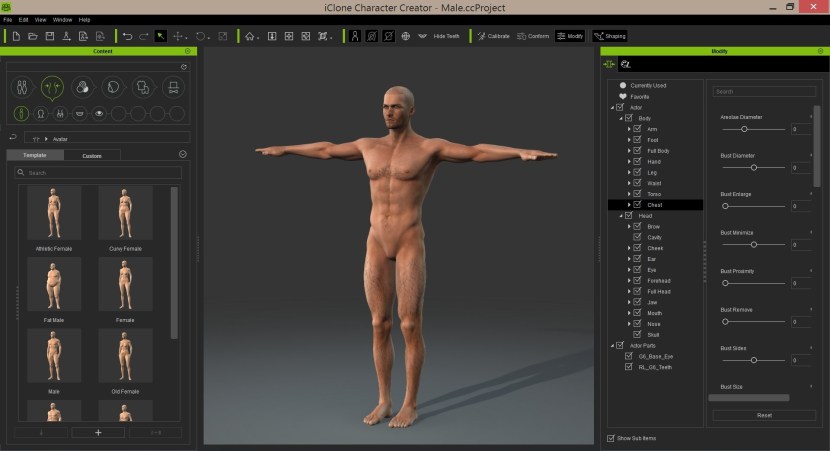Screen dimensions: 830x451
Task: Click the Calibrate tool in the toolbar
Action: coord(493,36)
